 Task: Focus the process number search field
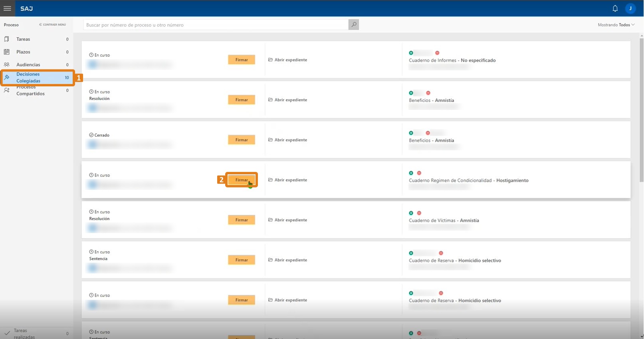(216, 25)
